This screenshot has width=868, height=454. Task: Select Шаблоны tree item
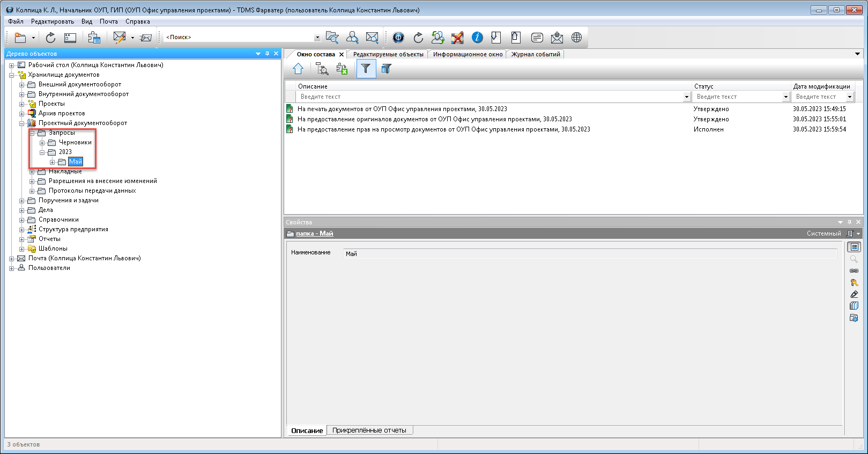pos(53,248)
